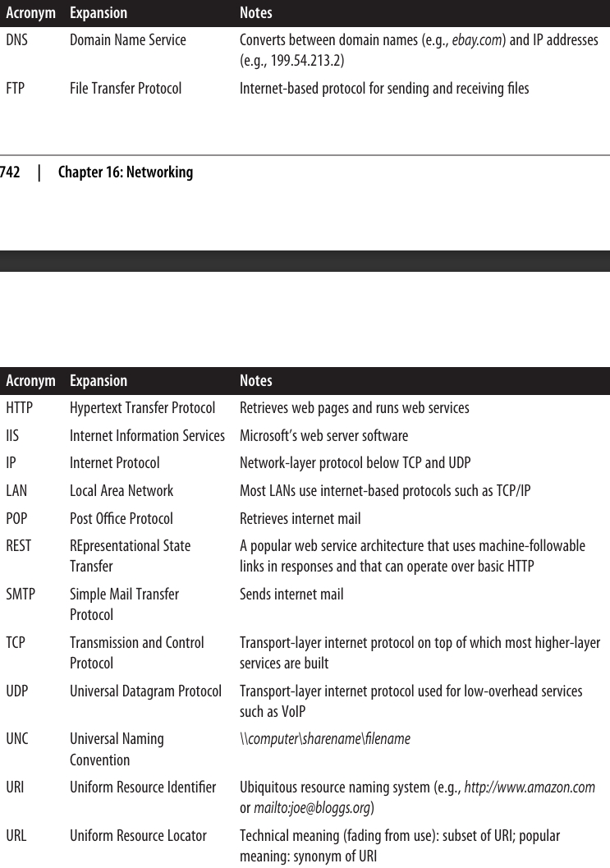Click the 'Chapter 16: Networking' page footer
This screenshot has width=610, height=868.
point(126,172)
